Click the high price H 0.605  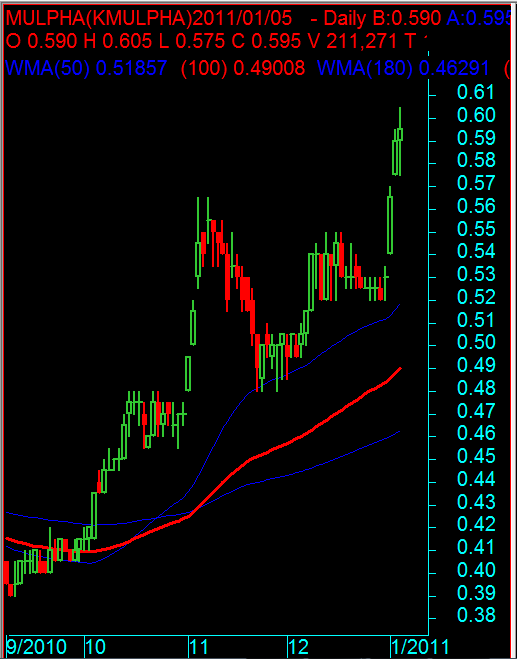point(120,41)
